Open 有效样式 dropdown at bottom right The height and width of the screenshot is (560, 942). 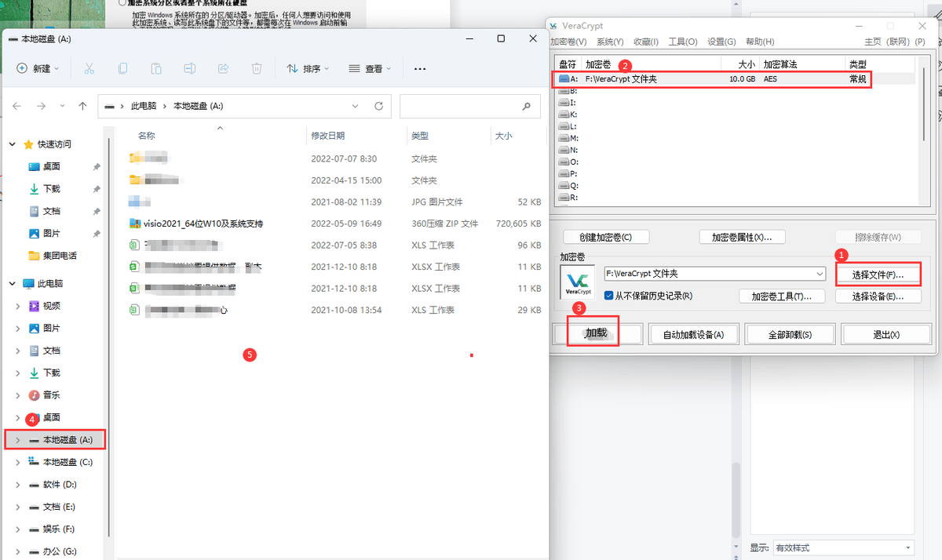(843, 547)
